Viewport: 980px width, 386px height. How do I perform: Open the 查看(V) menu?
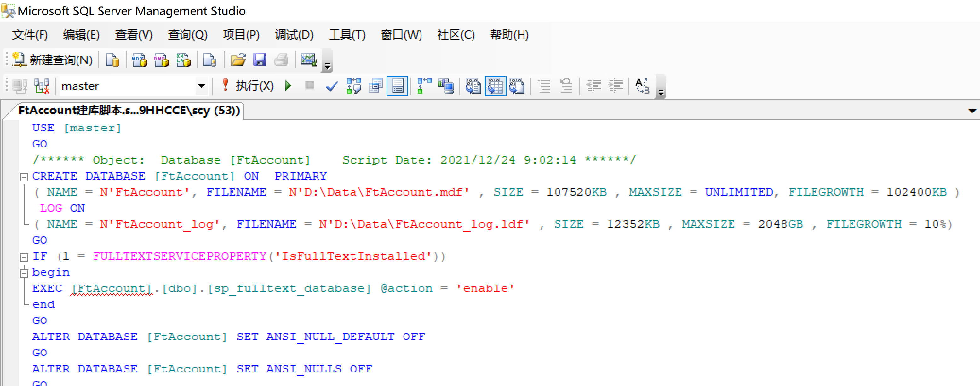tap(134, 35)
